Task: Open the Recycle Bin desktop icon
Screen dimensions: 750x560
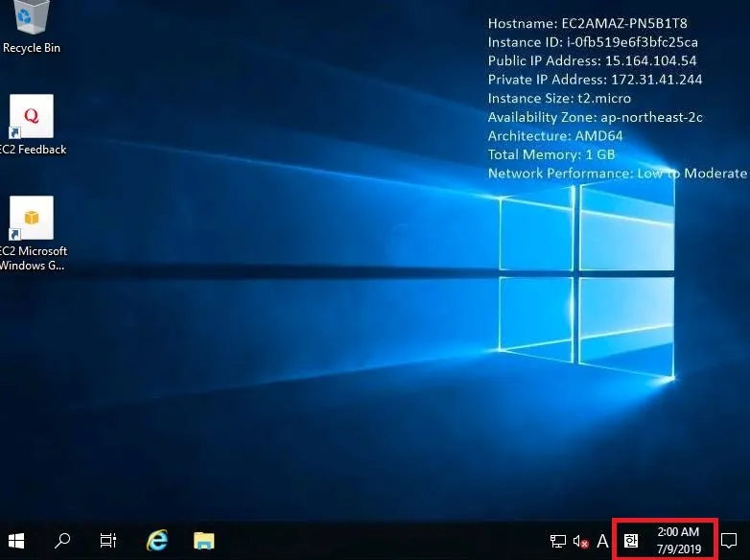Action: pos(32,19)
